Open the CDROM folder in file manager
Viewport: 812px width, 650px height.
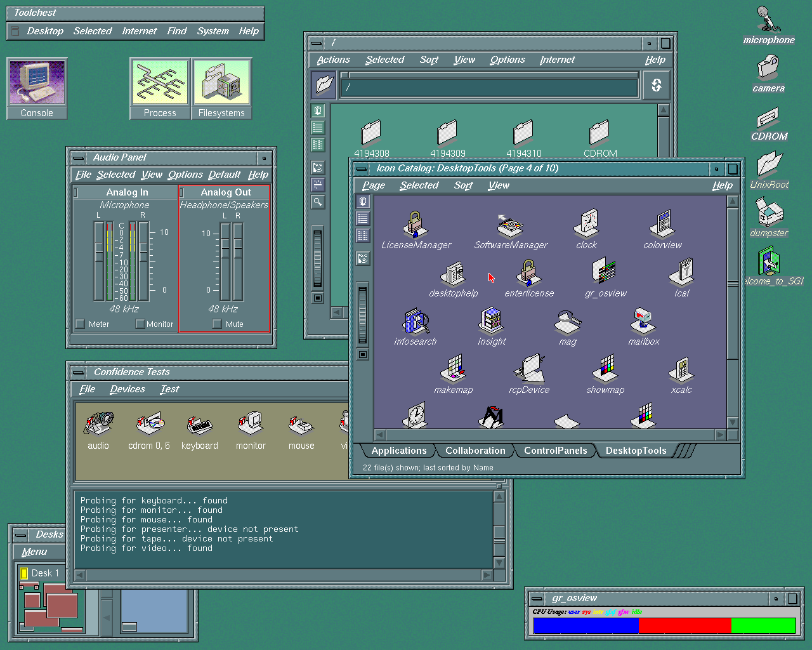pyautogui.click(x=599, y=134)
